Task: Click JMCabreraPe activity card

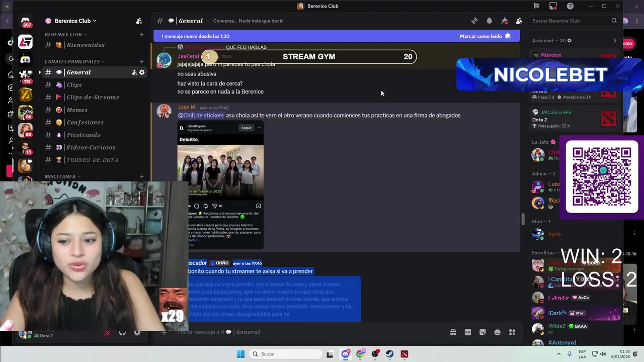Action: [575, 119]
